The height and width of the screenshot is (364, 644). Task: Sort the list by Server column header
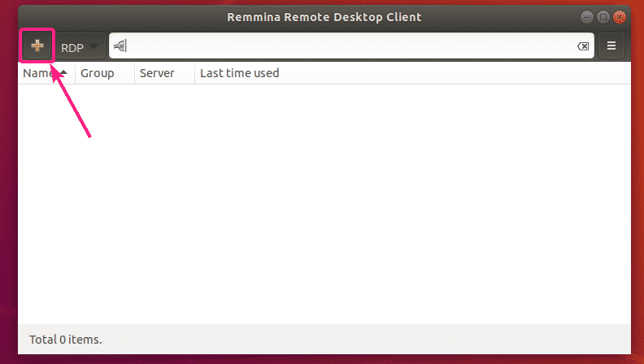pos(156,73)
